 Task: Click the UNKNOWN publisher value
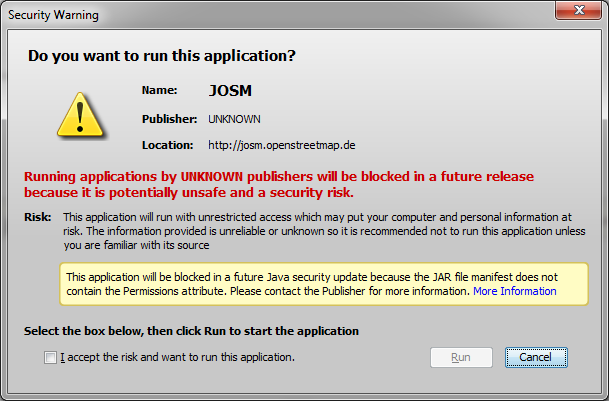tap(234, 119)
